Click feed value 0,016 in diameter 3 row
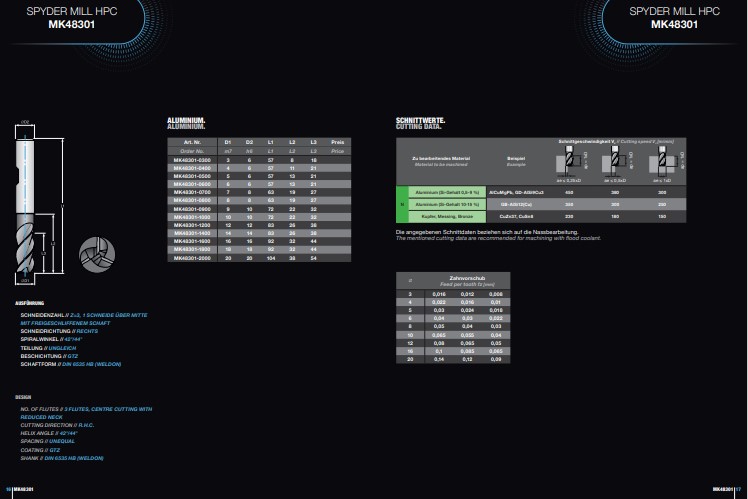Screen dimensions: 748x499 [x=438, y=294]
